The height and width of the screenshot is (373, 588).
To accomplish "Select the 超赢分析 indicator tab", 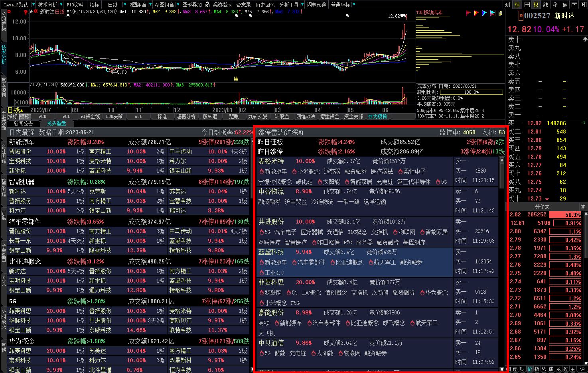I will pos(186,116).
